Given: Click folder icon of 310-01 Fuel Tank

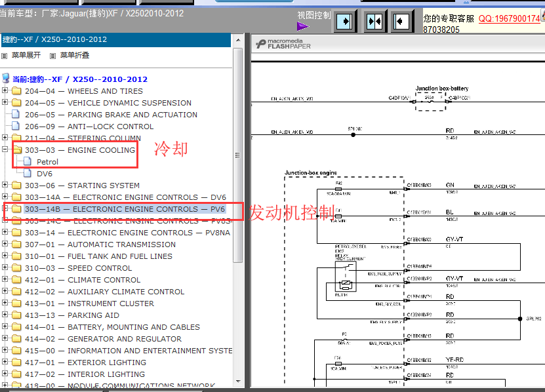Looking at the screenshot, I should 16,256.
